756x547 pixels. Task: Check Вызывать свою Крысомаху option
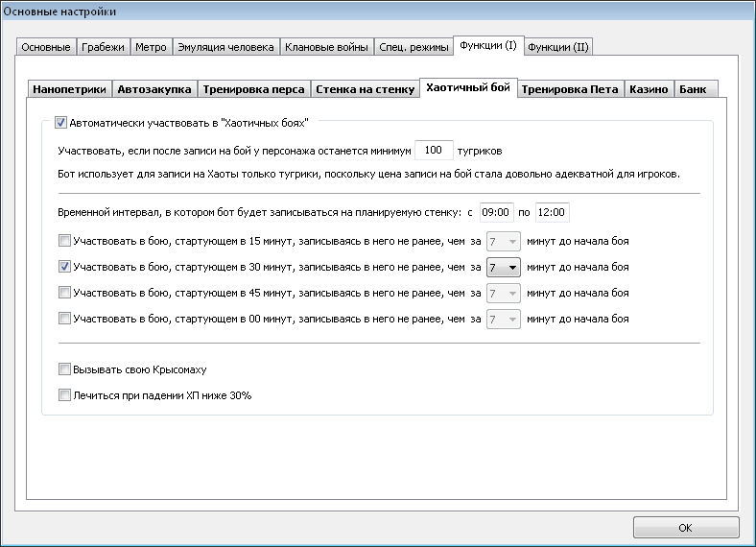64,369
